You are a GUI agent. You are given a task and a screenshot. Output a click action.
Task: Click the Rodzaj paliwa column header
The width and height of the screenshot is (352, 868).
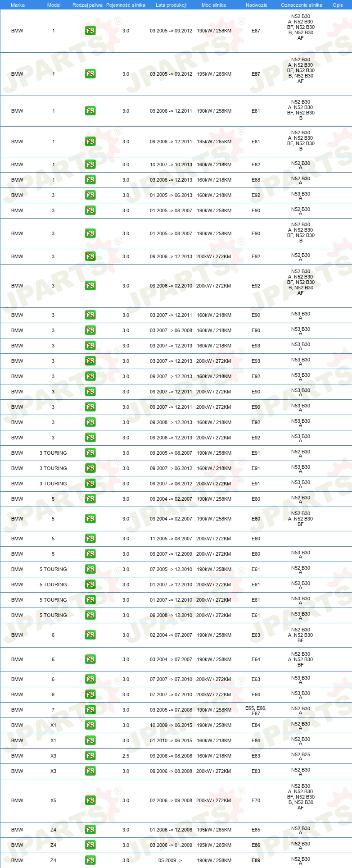[87, 5]
